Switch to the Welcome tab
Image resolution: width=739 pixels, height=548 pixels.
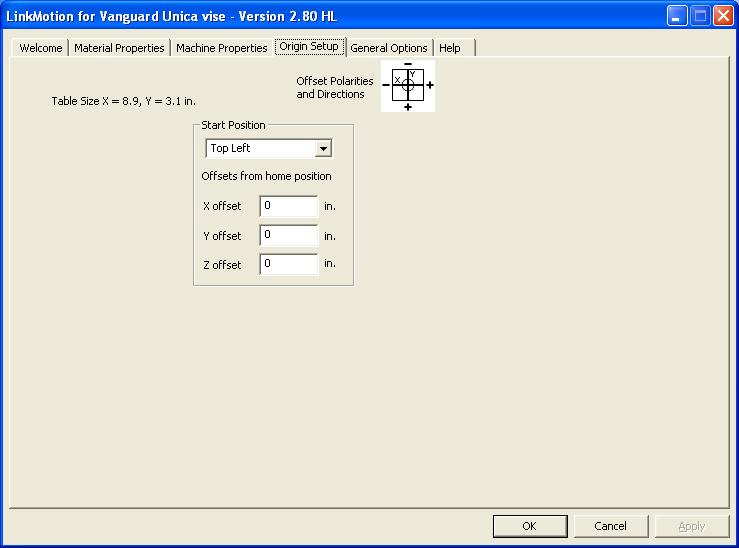click(x=41, y=48)
